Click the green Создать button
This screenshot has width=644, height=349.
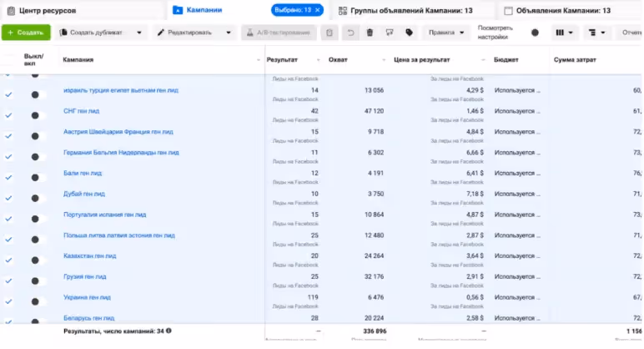click(x=26, y=33)
